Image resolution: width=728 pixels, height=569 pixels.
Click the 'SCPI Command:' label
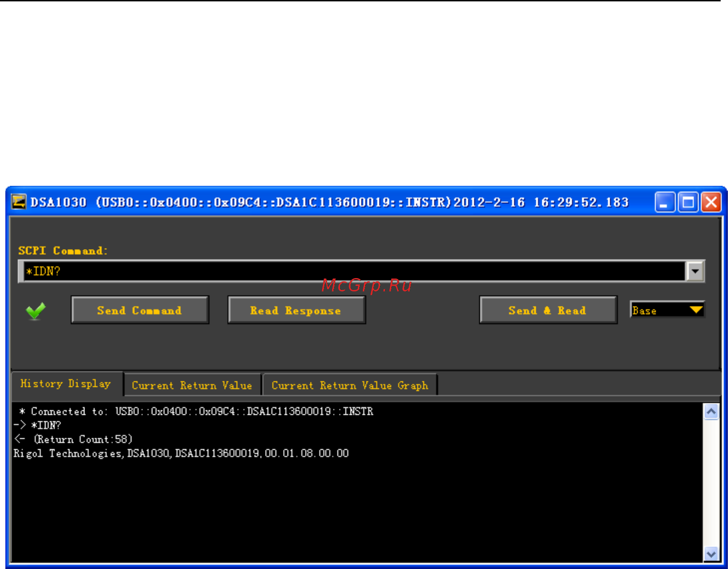[63, 251]
